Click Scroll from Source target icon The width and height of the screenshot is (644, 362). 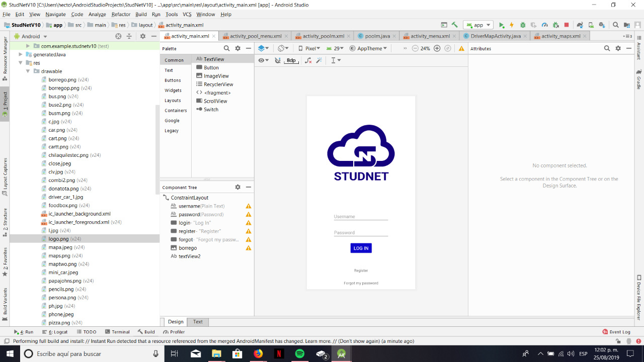tap(118, 36)
